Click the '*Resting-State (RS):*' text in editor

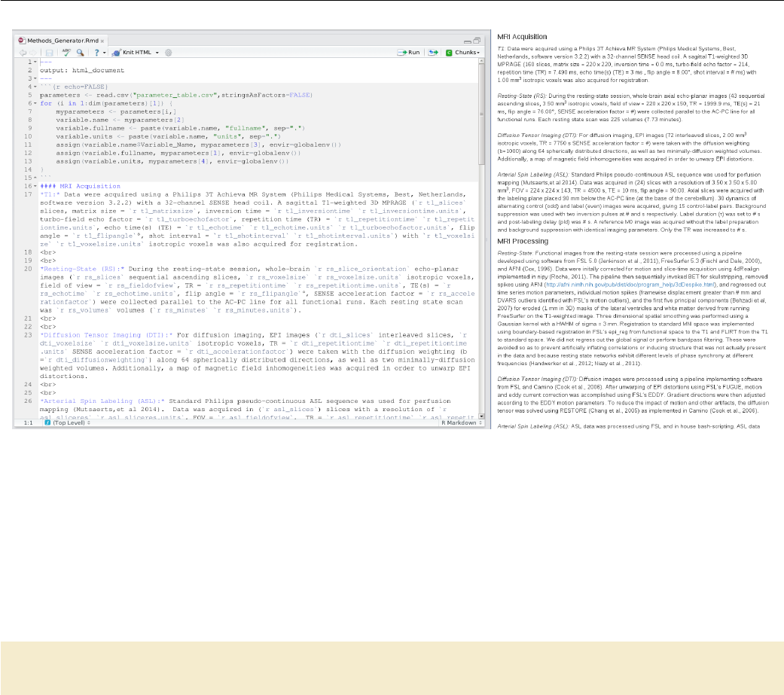pyautogui.click(x=82, y=269)
